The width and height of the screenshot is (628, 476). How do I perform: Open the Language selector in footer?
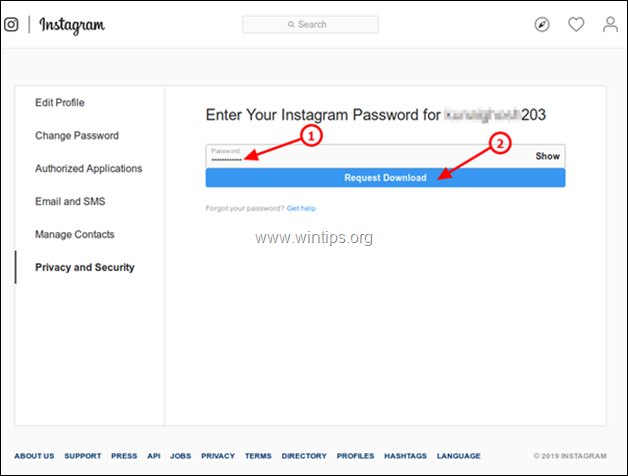(458, 456)
